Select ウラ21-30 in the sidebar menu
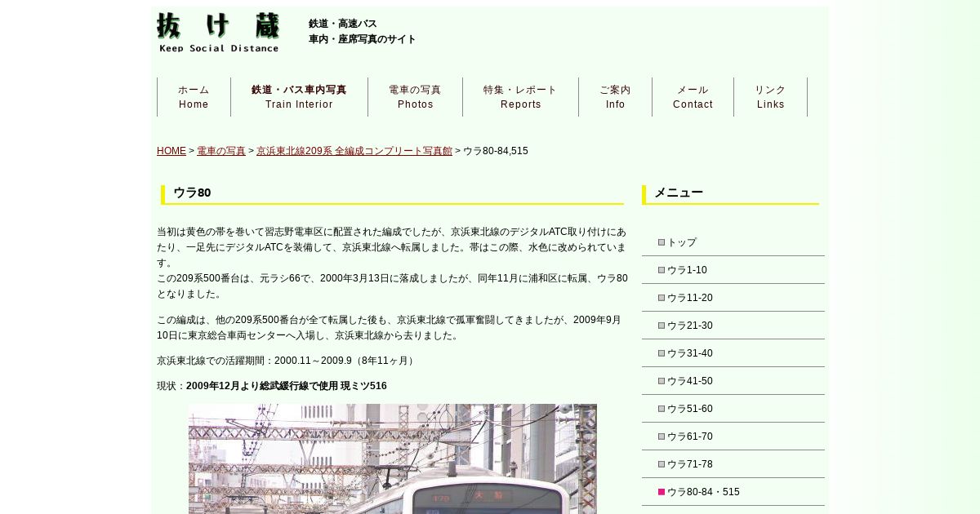This screenshot has height=514, width=980. click(x=733, y=326)
